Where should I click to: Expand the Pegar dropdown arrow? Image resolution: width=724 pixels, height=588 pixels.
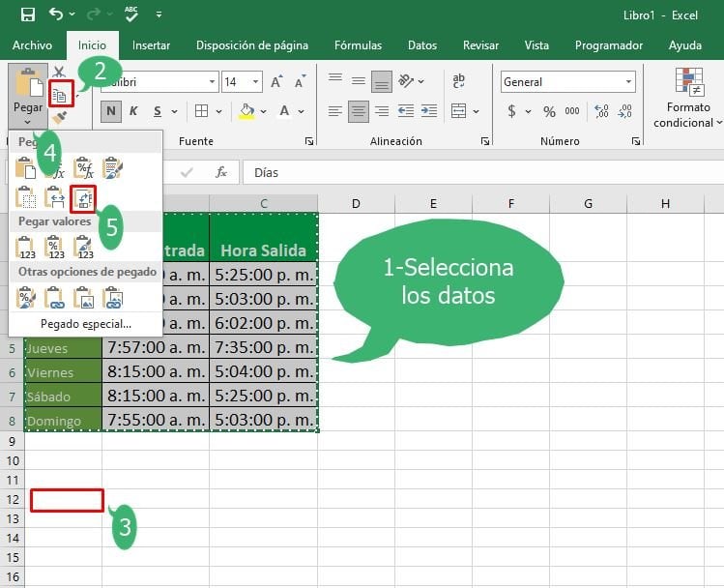tap(28, 122)
